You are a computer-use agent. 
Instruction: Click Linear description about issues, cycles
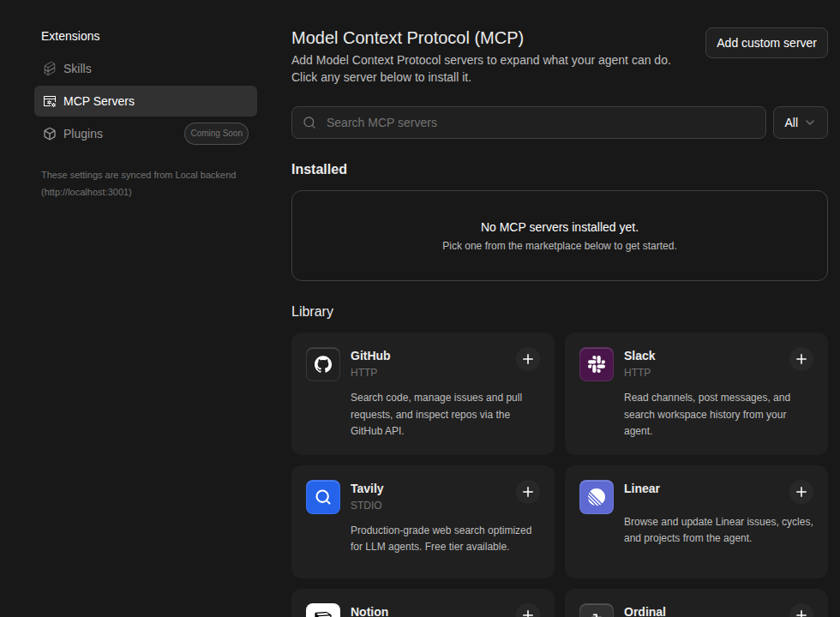718,530
